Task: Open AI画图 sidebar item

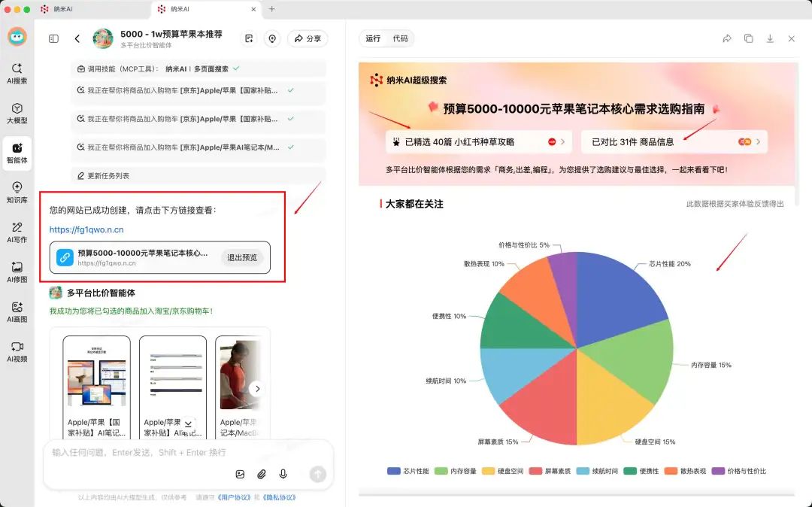Action: click(x=17, y=311)
